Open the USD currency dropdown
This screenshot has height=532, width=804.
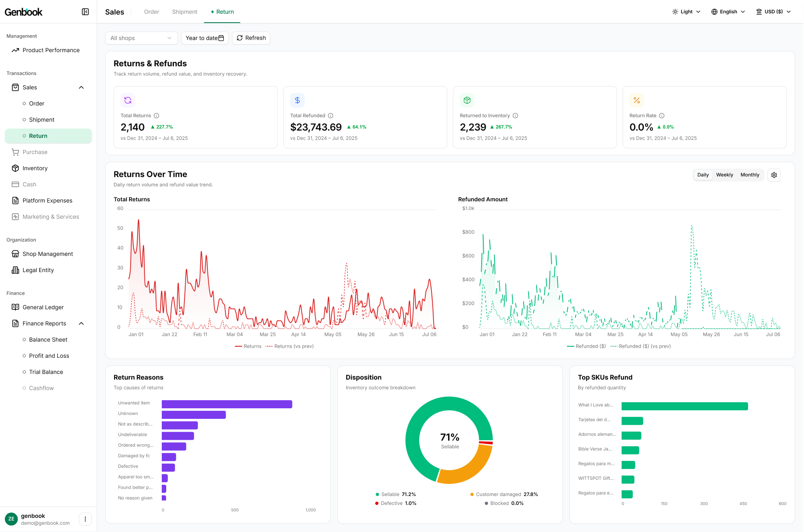point(773,12)
